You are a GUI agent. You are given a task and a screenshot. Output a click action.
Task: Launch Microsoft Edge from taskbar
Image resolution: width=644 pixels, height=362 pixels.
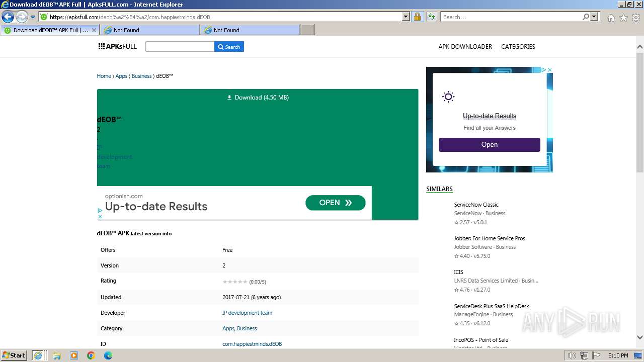tap(108, 355)
